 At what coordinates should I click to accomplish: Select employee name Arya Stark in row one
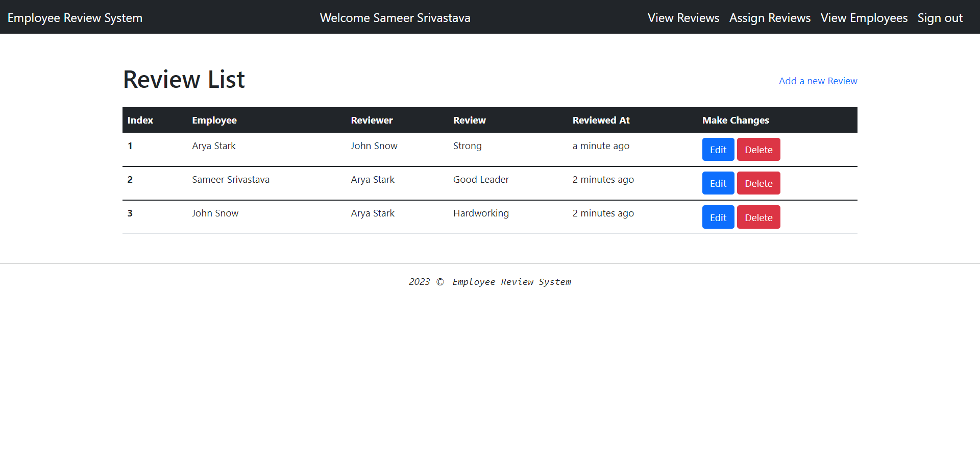213,145
